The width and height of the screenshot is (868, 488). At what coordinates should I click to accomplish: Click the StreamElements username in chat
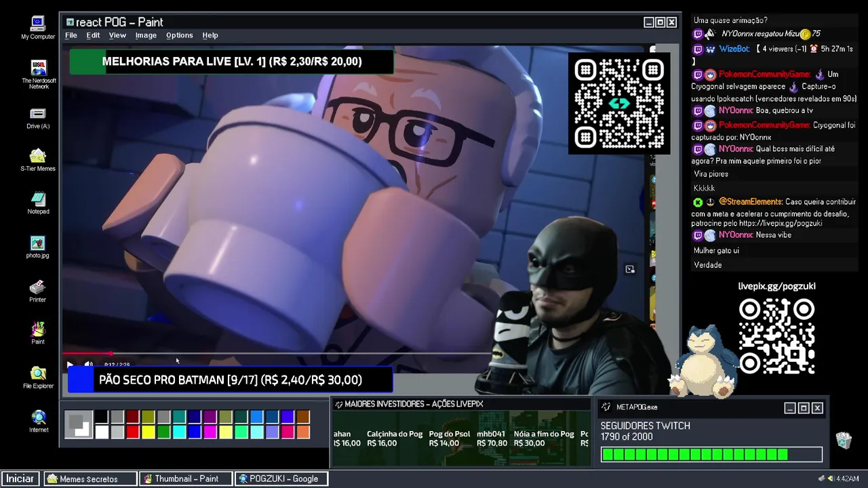pos(750,202)
